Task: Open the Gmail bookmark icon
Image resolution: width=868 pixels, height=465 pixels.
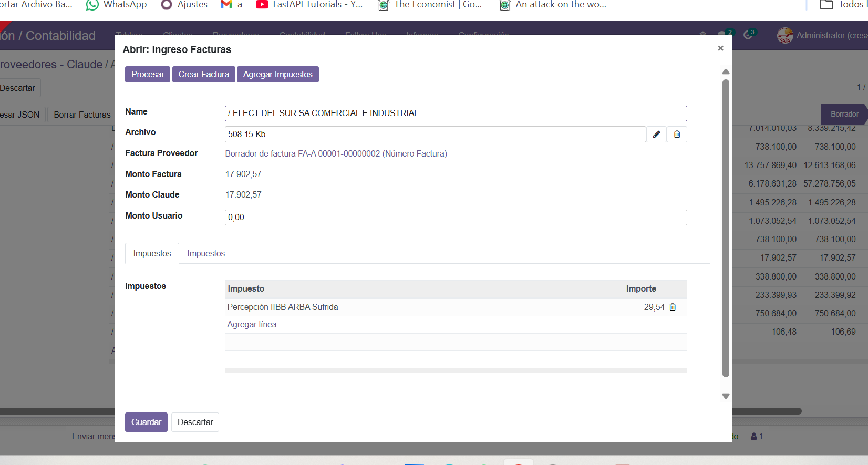Action: pos(226,5)
